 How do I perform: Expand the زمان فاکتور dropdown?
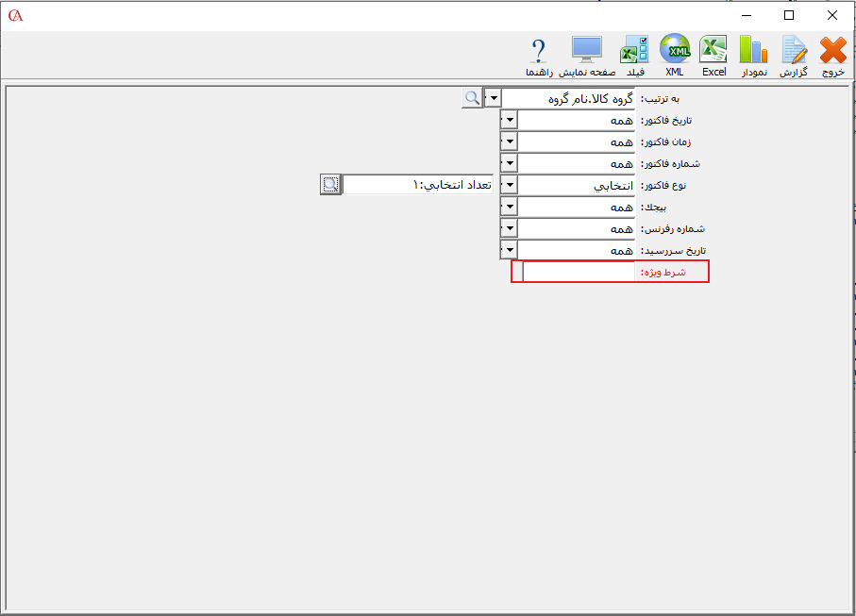(509, 142)
